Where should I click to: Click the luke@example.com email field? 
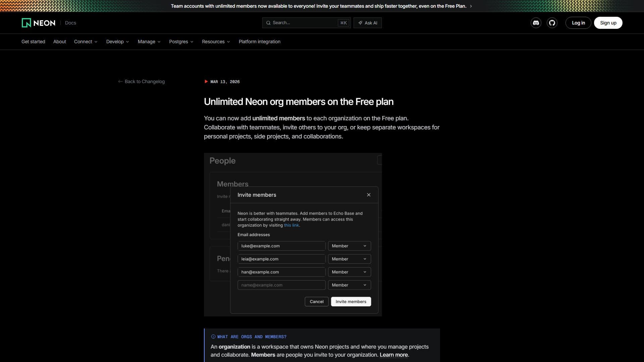point(281,246)
